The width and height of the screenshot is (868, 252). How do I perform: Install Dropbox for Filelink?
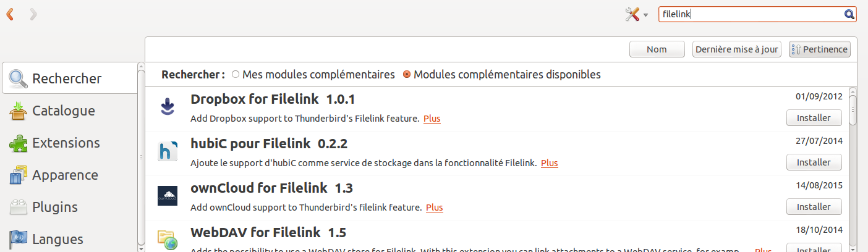(814, 118)
